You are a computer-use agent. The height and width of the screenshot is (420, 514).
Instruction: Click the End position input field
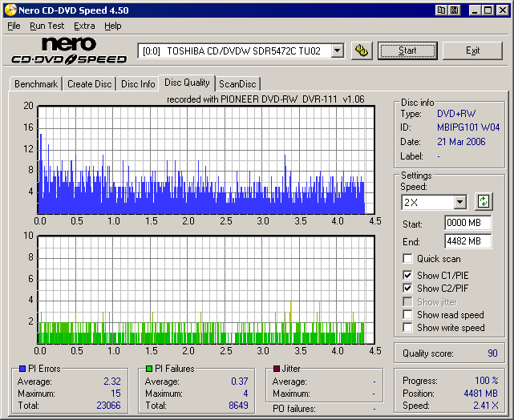click(467, 240)
